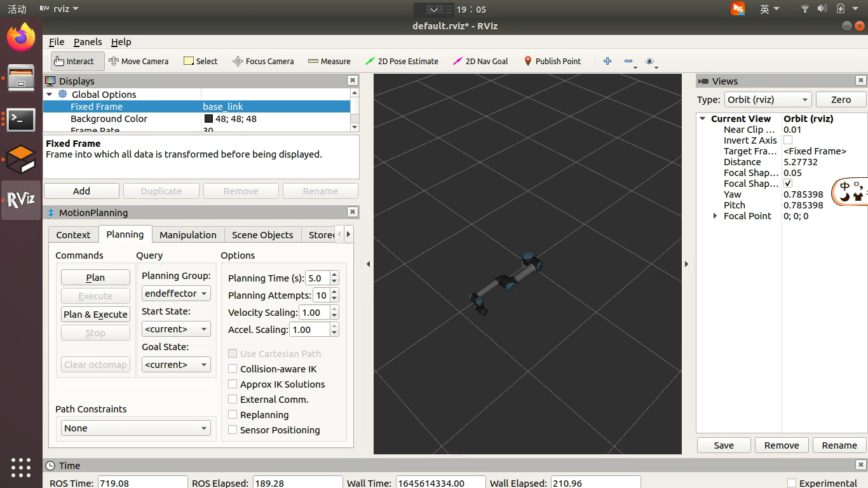Screen dimensions: 868x488
Task: Toggle the Replanning checkbox
Action: pyautogui.click(x=233, y=415)
